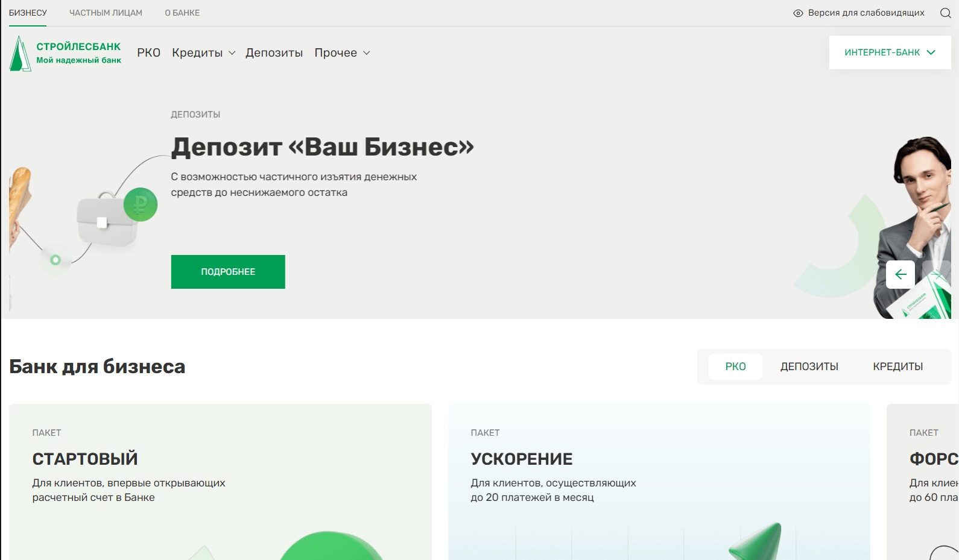This screenshot has width=959, height=560.
Task: Click the Мой надежный банк slogan
Action: point(78,60)
